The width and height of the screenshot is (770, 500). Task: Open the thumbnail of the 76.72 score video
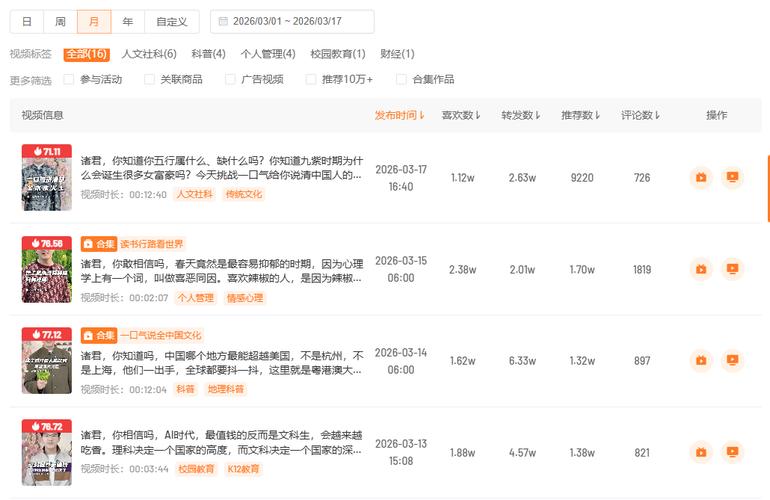pyautogui.click(x=47, y=453)
